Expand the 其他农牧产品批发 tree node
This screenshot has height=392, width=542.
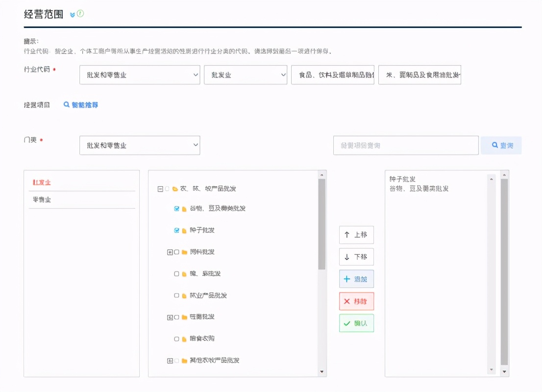point(170,361)
